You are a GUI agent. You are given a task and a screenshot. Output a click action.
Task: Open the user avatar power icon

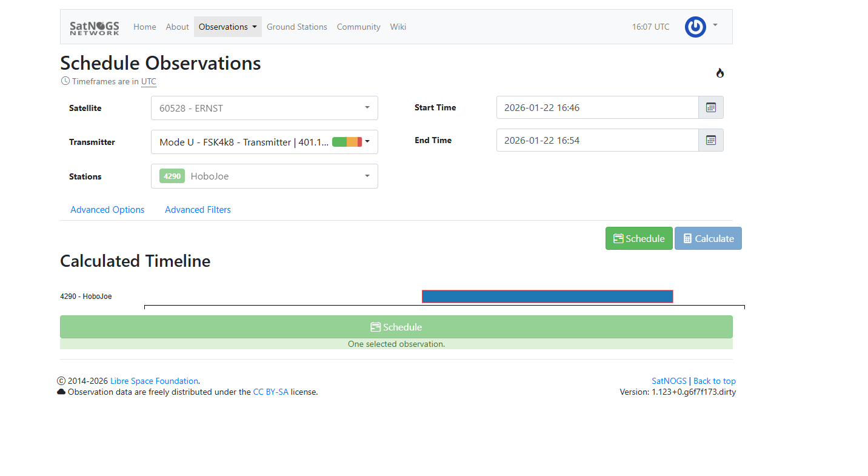click(x=695, y=27)
